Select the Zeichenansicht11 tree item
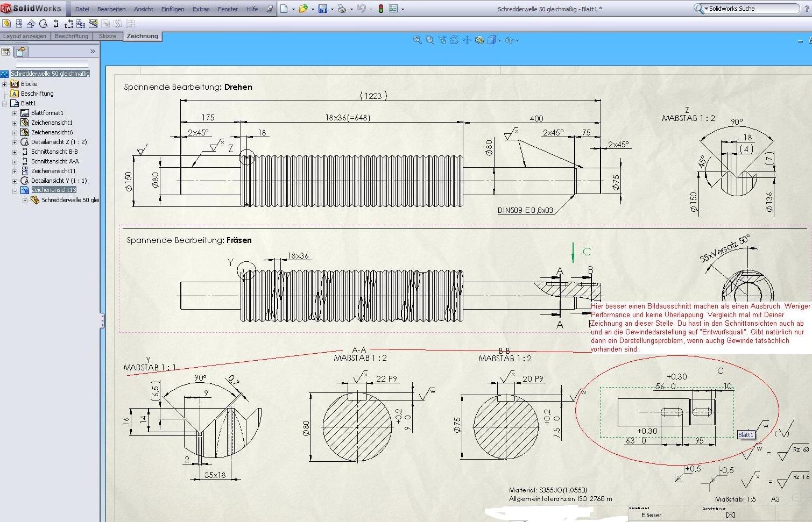The width and height of the screenshot is (812, 522). point(53,171)
